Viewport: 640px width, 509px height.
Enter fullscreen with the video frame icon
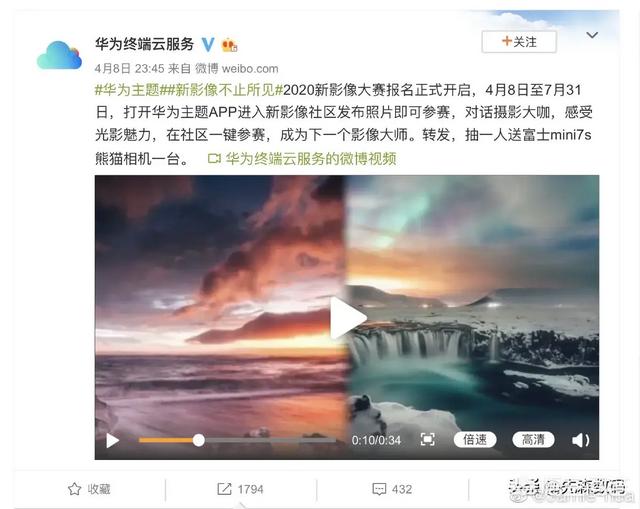pyautogui.click(x=427, y=440)
